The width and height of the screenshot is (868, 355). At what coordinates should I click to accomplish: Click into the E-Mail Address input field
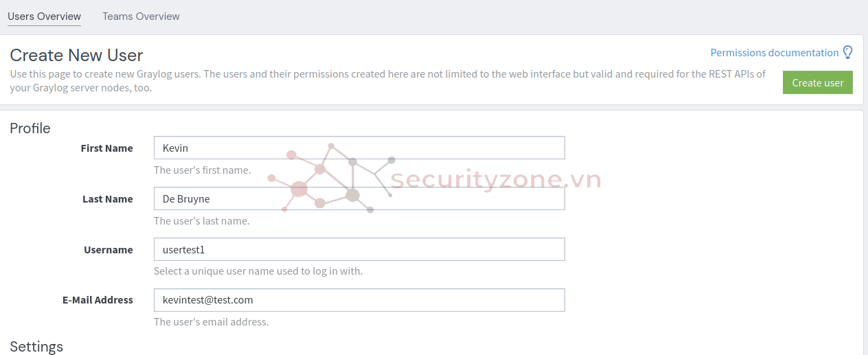click(x=359, y=300)
